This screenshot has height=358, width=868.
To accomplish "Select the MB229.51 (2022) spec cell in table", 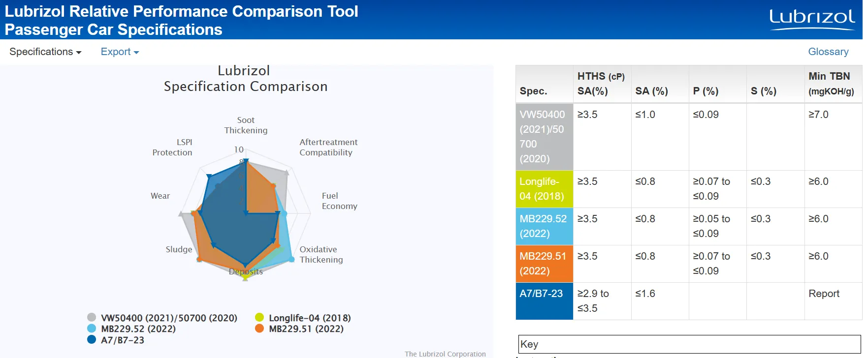I will click(545, 264).
